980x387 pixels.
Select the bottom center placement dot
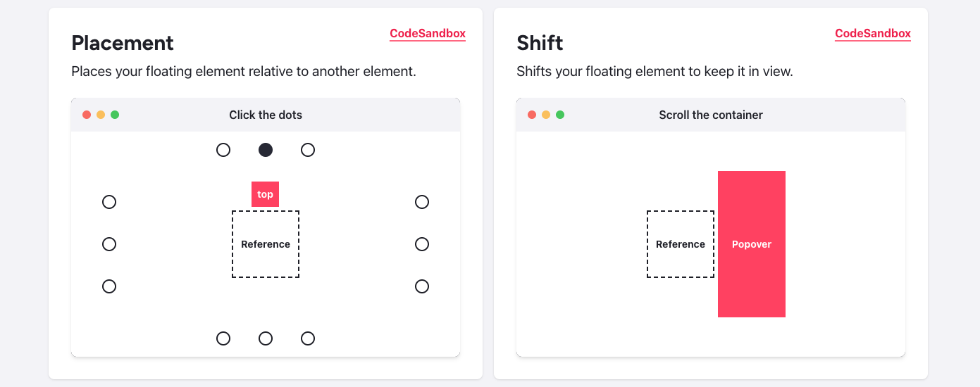pos(266,338)
